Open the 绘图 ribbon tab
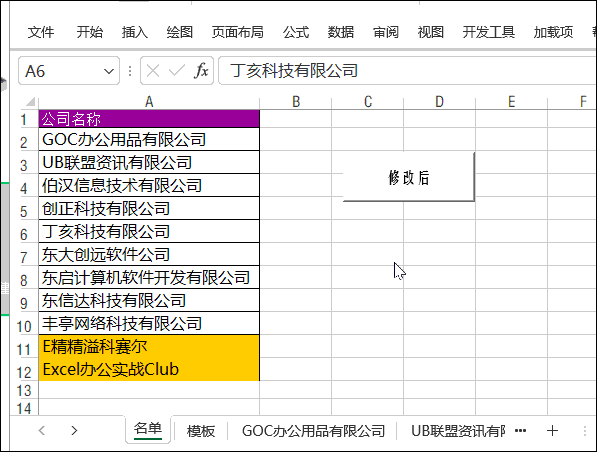The image size is (597, 452). 179,32
